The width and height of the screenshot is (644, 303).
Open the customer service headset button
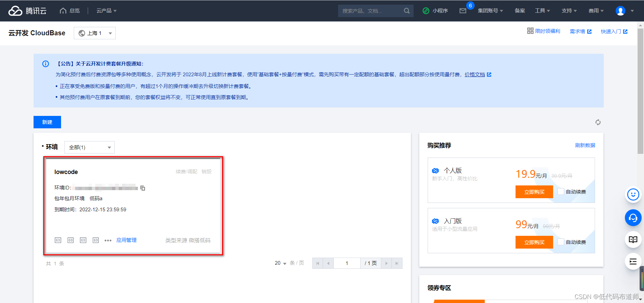(633, 218)
